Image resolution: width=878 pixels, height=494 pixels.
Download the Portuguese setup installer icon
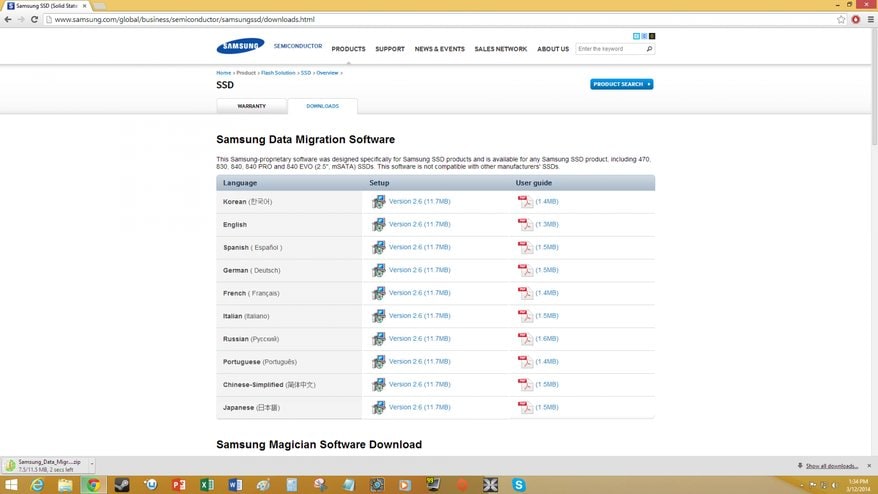click(x=379, y=362)
